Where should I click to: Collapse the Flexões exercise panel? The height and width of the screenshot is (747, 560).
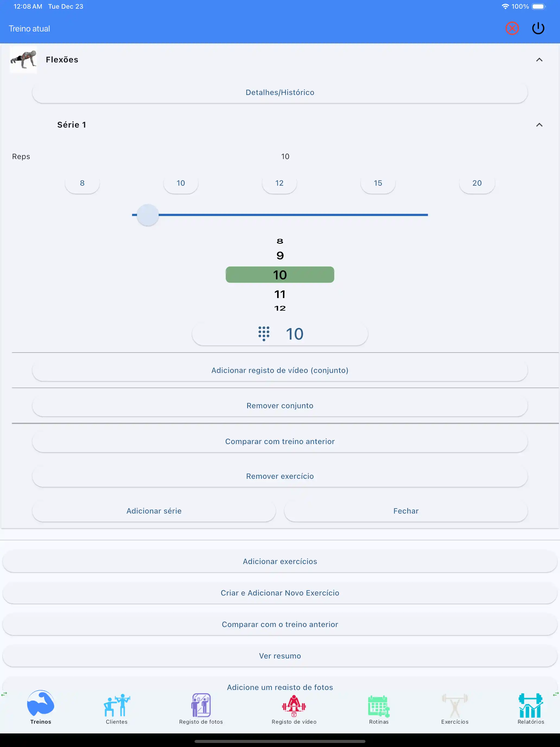(539, 60)
